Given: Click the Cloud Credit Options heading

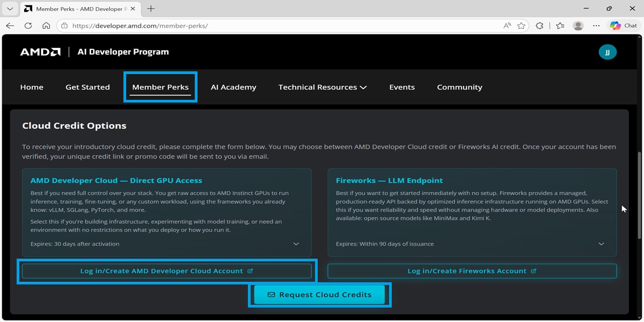Looking at the screenshot, I should click(74, 126).
